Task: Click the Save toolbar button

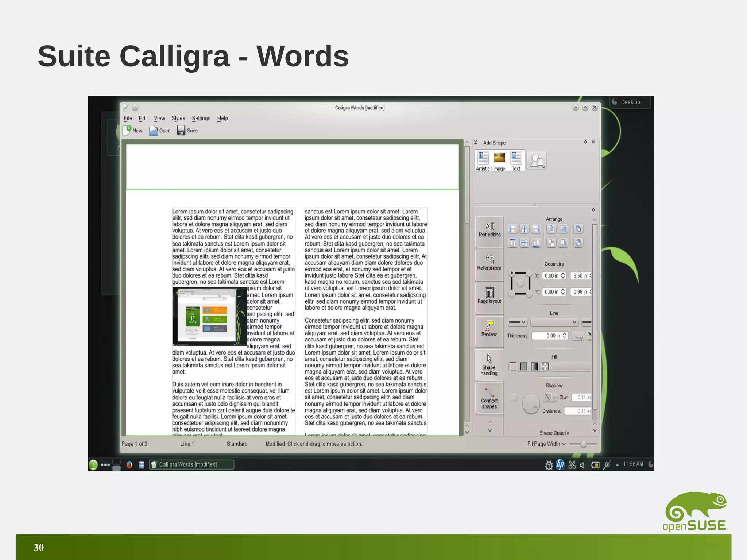Action: coord(187,131)
